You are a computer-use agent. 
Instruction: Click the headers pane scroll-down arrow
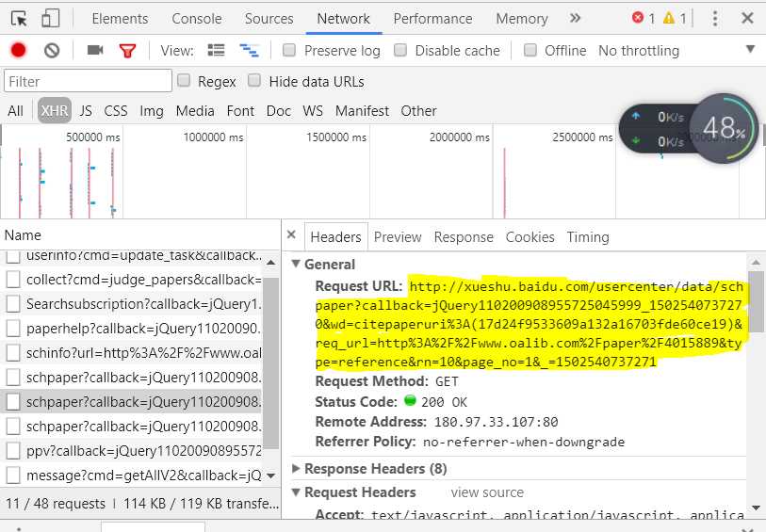756,508
